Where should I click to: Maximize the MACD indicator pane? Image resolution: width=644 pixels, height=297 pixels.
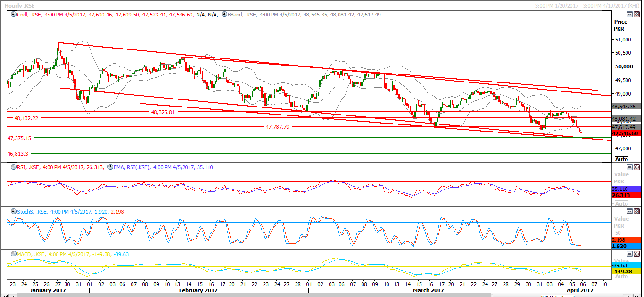(629, 254)
